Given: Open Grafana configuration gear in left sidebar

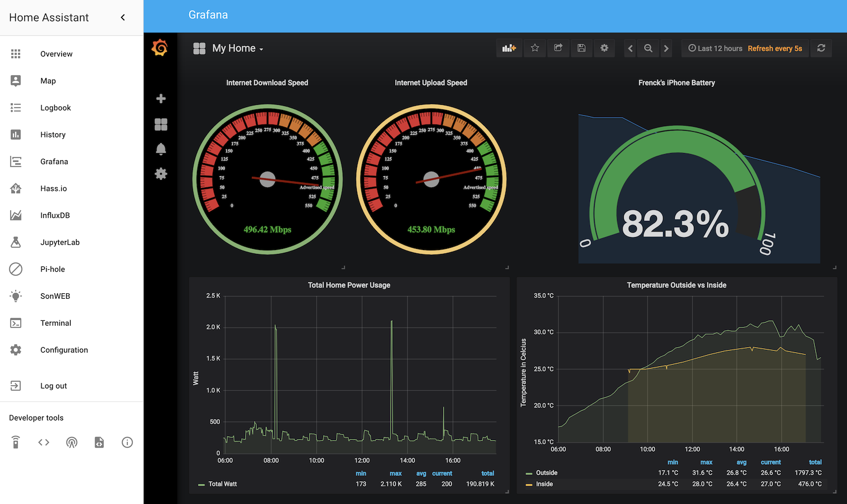Looking at the screenshot, I should (x=160, y=174).
